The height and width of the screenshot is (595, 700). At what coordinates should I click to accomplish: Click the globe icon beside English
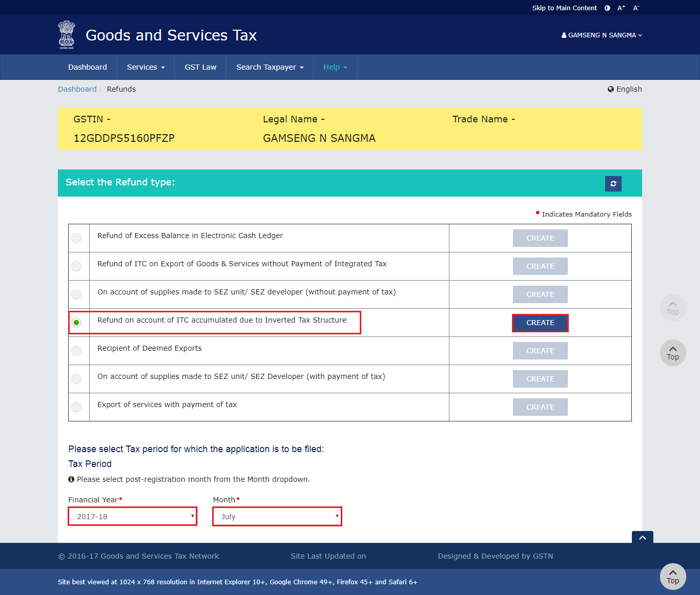pyautogui.click(x=610, y=89)
